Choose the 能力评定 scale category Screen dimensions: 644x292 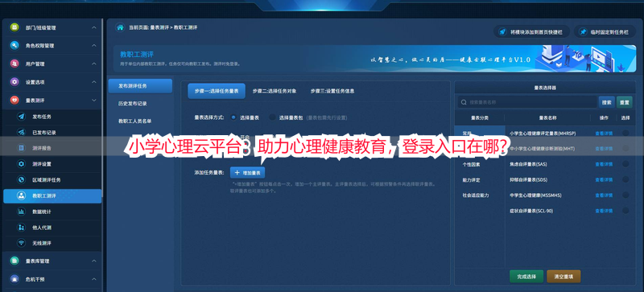tap(471, 180)
